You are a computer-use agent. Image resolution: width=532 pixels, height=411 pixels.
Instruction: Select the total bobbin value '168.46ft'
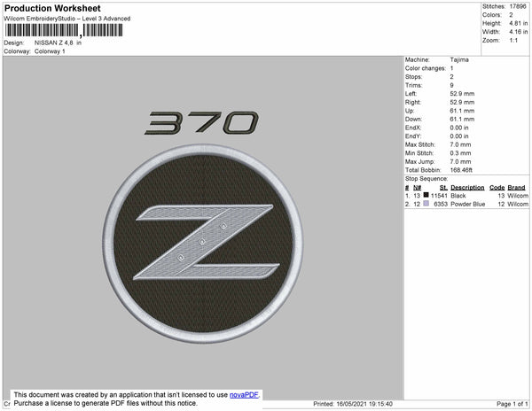[x=461, y=170]
